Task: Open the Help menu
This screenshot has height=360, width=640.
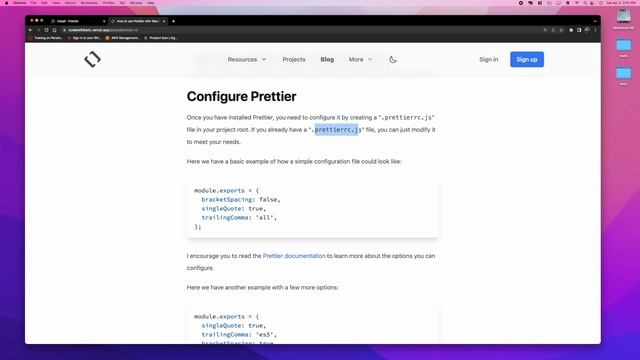Action: point(151,3)
